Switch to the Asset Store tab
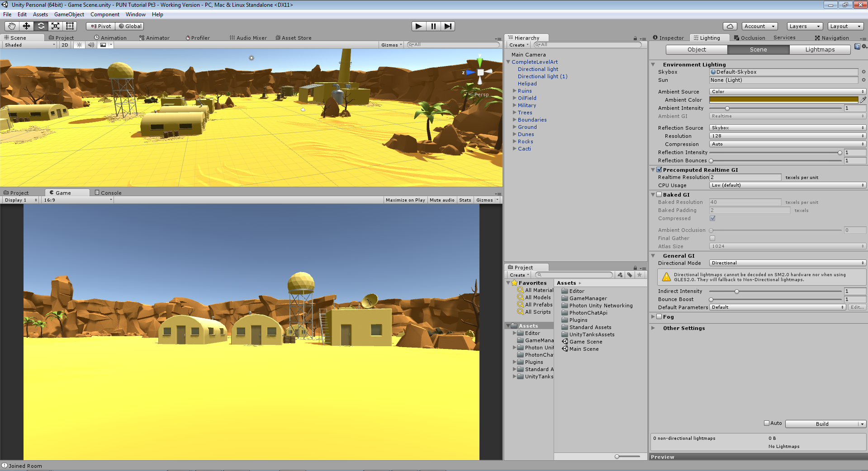868x471 pixels. tap(294, 38)
